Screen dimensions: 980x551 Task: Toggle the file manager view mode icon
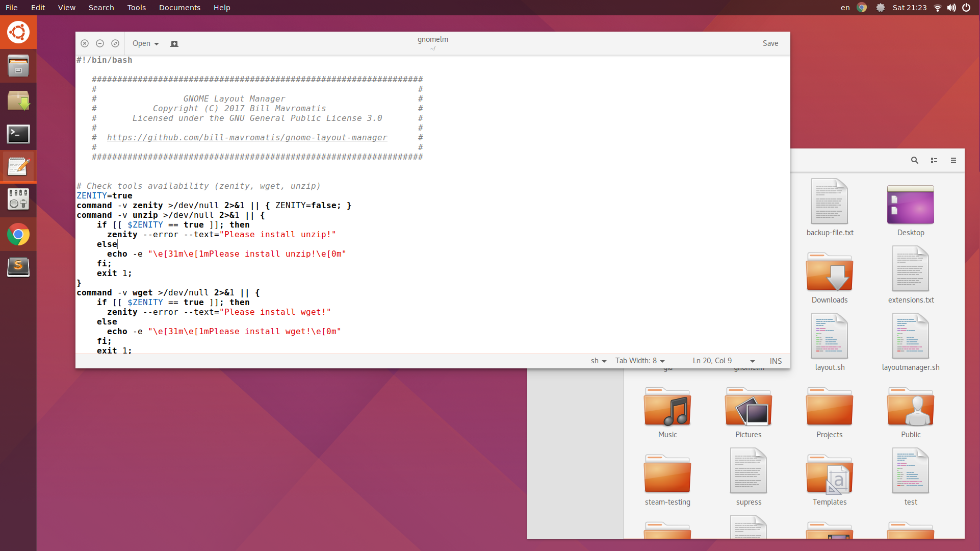coord(934,160)
